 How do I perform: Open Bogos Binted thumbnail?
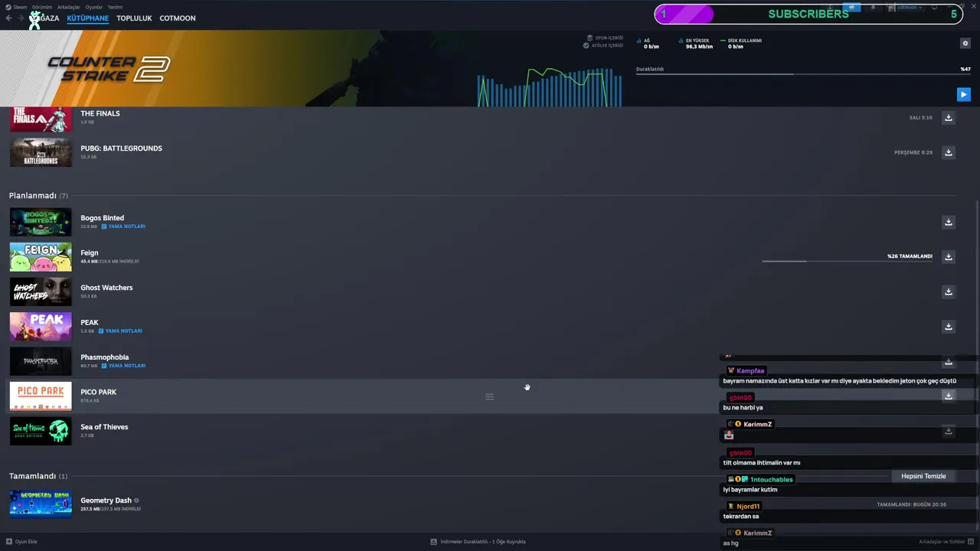pyautogui.click(x=41, y=222)
